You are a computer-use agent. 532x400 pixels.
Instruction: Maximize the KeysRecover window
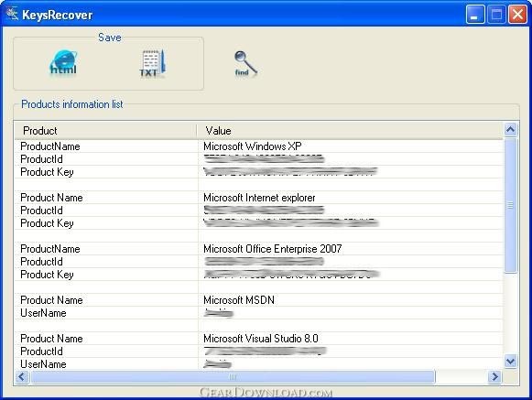496,15
